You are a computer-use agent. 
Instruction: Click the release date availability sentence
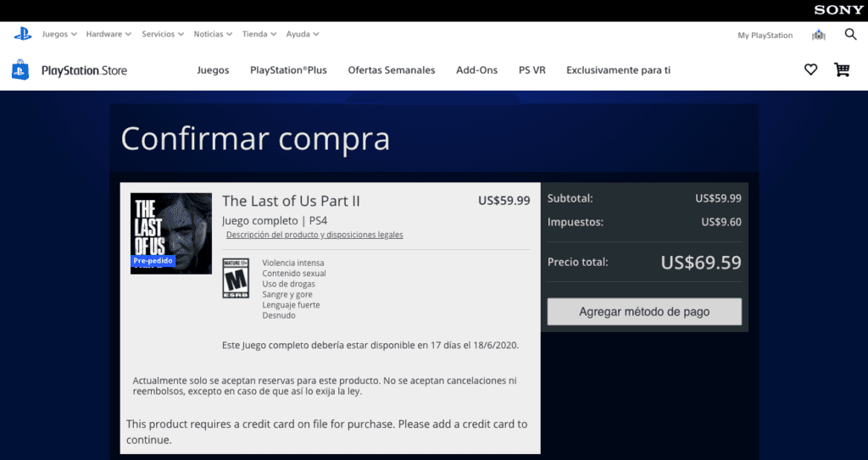(370, 346)
